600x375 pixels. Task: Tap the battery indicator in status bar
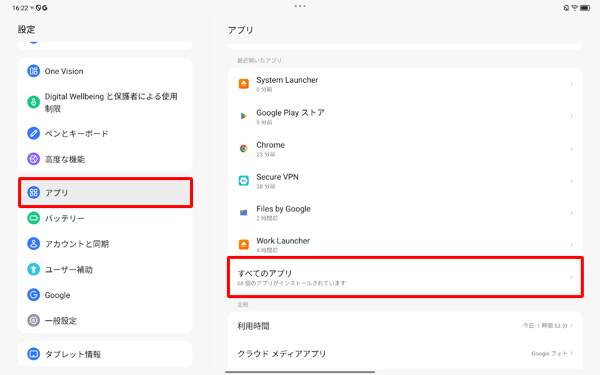coord(585,8)
